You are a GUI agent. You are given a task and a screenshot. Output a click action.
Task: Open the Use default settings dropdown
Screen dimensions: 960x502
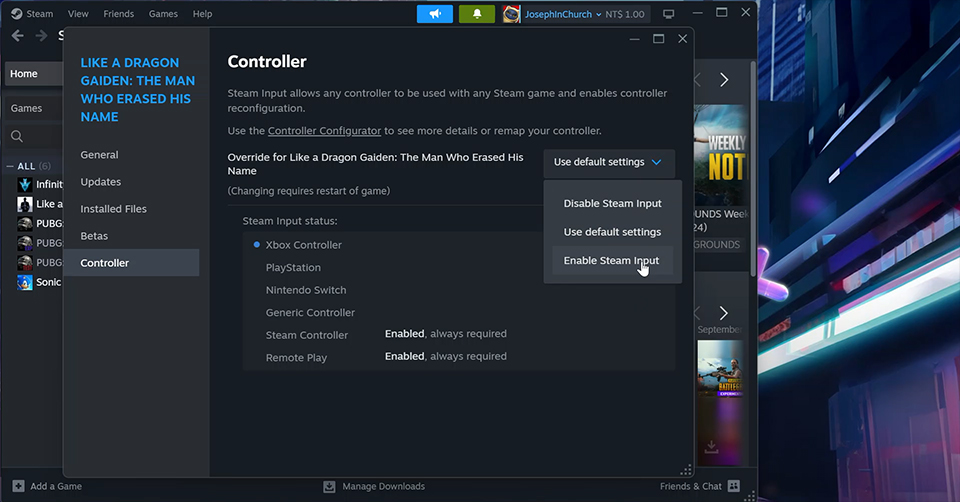(x=608, y=162)
